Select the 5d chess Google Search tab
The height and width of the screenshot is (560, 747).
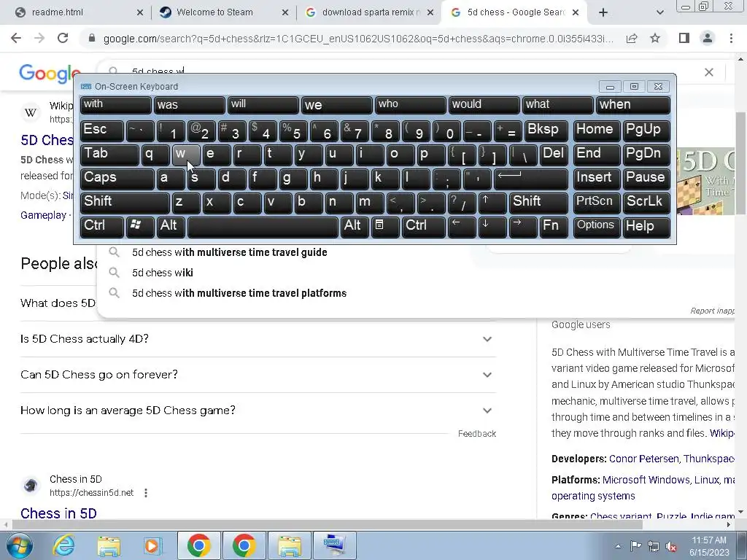(514, 12)
